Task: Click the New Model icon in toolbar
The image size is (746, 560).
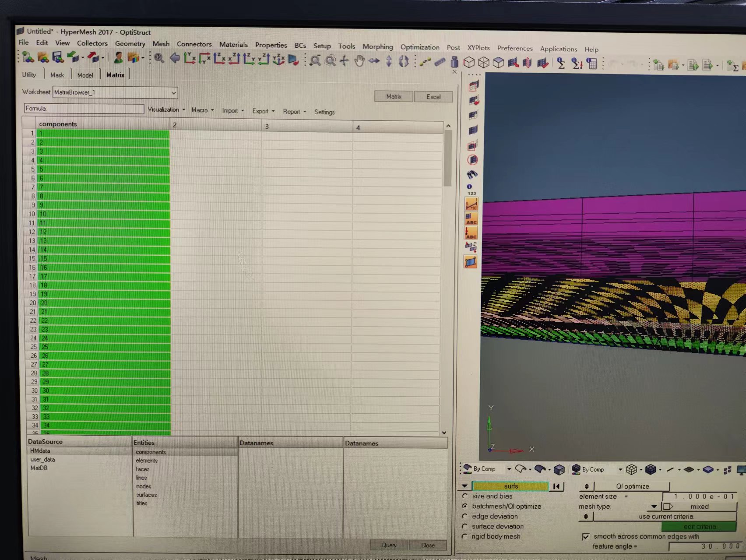Action: tap(28, 57)
